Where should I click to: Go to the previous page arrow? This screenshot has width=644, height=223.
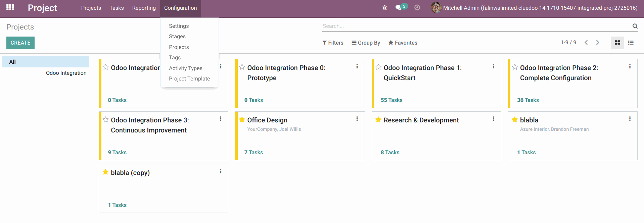click(586, 43)
